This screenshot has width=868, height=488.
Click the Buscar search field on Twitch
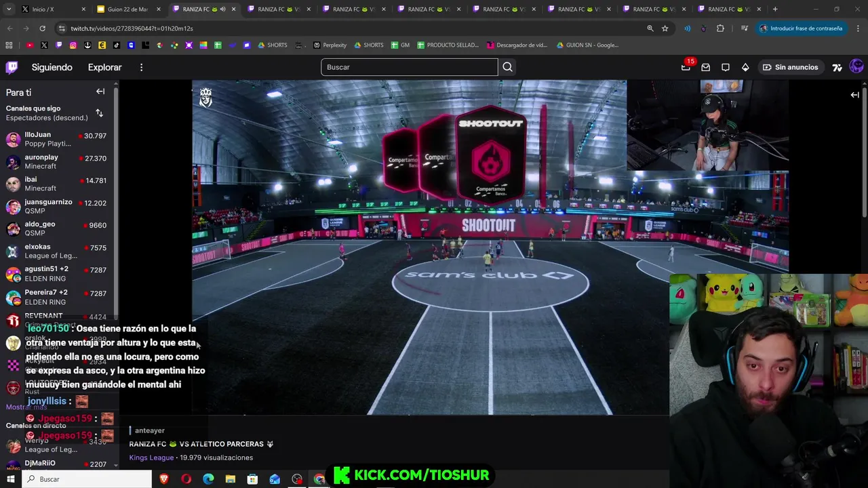point(409,67)
